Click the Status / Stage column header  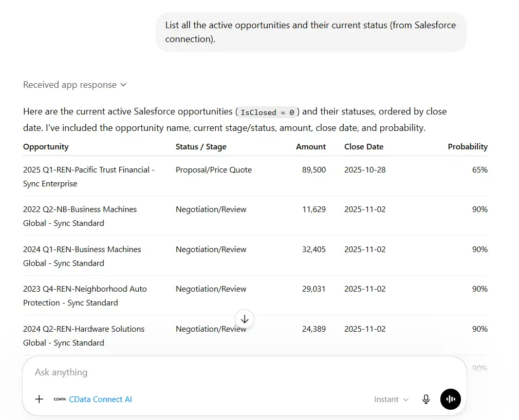(201, 147)
